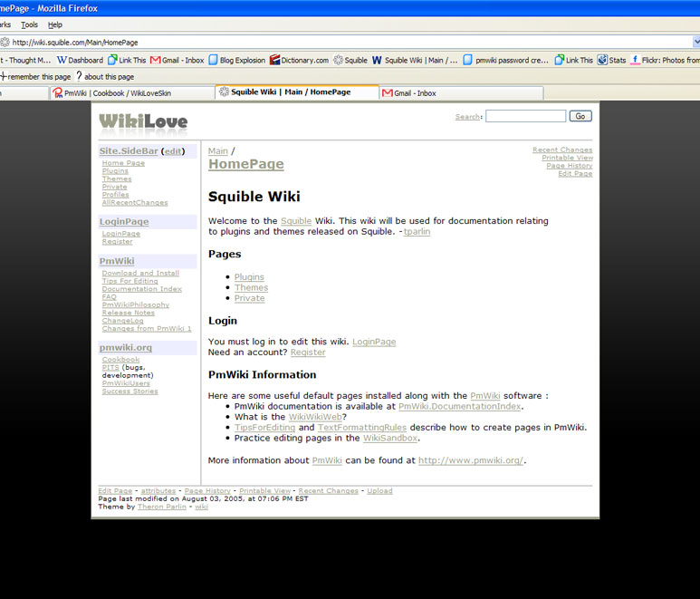Focus the wiki Search input field
Screen dimensions: 700x599
tap(526, 116)
